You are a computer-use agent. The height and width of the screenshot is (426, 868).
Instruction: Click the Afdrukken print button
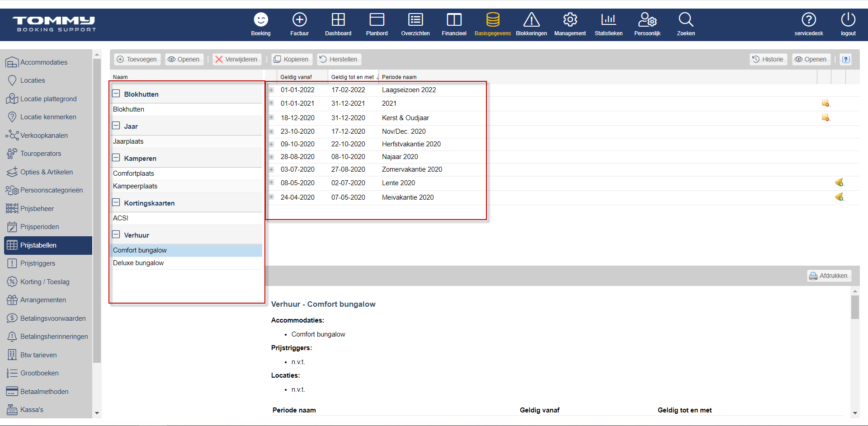tap(829, 276)
